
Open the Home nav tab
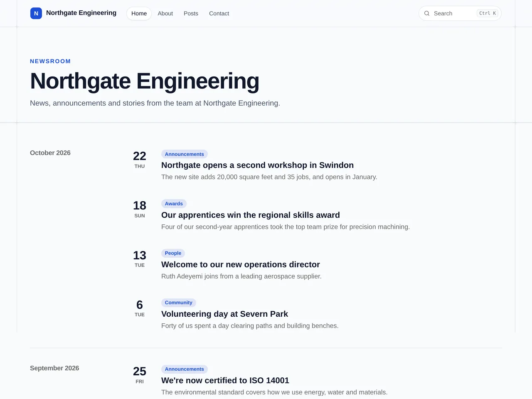point(139,13)
